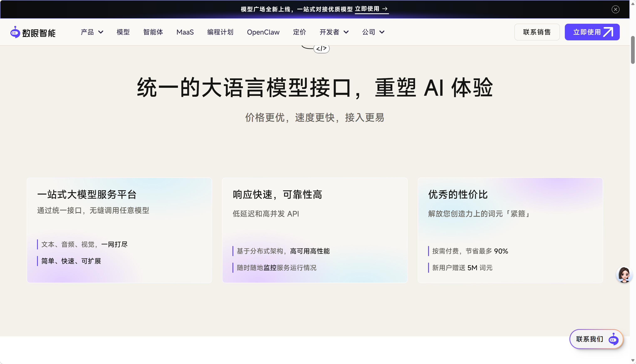Open the 智能体 nav item
The height and width of the screenshot is (364, 636).
[153, 32]
